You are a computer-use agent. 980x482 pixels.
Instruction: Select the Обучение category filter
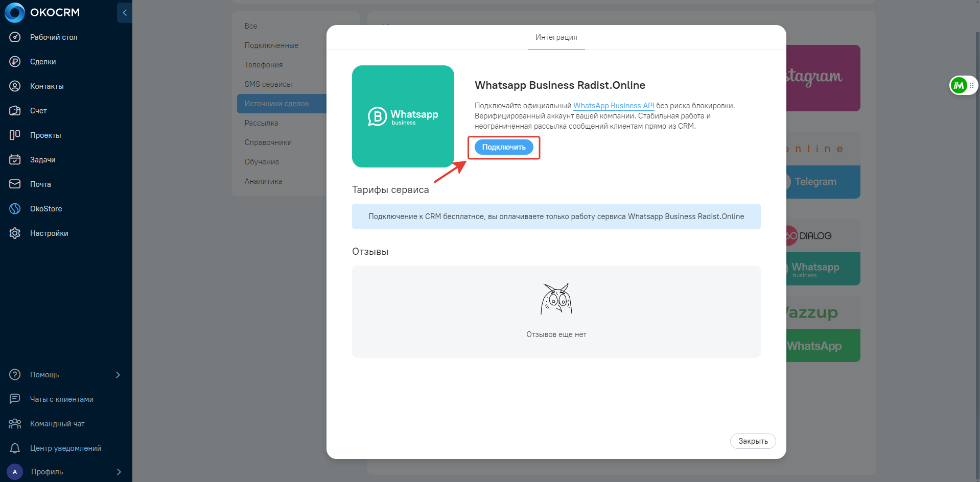click(262, 162)
